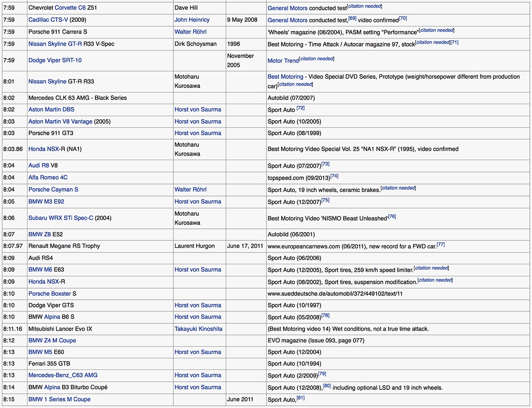Open the Audi R8 link
Viewport: 532px width, 408px height.
[x=39, y=165]
